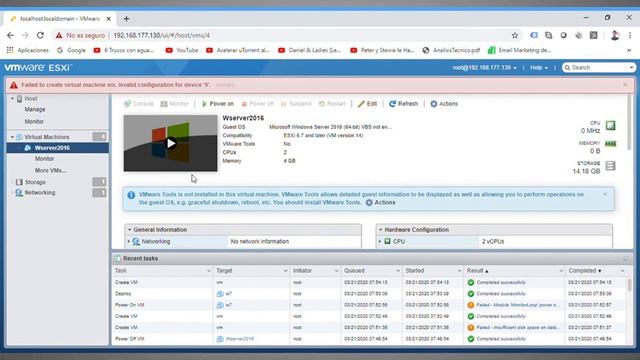Open the Search dropdown arrow
The height and width of the screenshot is (360, 640).
pyautogui.click(x=631, y=68)
